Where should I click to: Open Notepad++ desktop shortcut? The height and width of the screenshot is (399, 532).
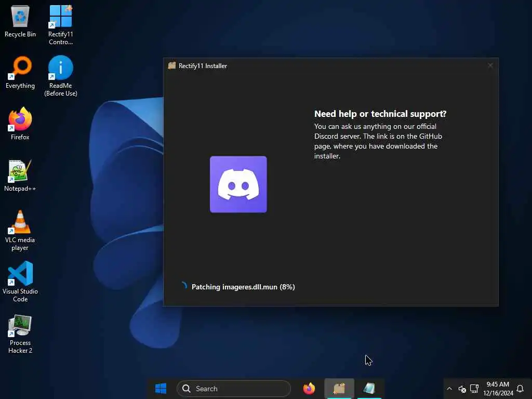(x=20, y=176)
